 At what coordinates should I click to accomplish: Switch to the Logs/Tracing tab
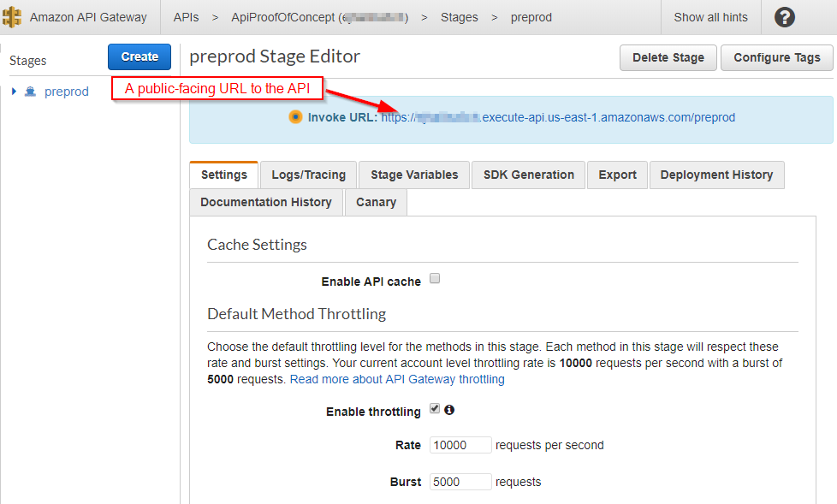tap(308, 175)
